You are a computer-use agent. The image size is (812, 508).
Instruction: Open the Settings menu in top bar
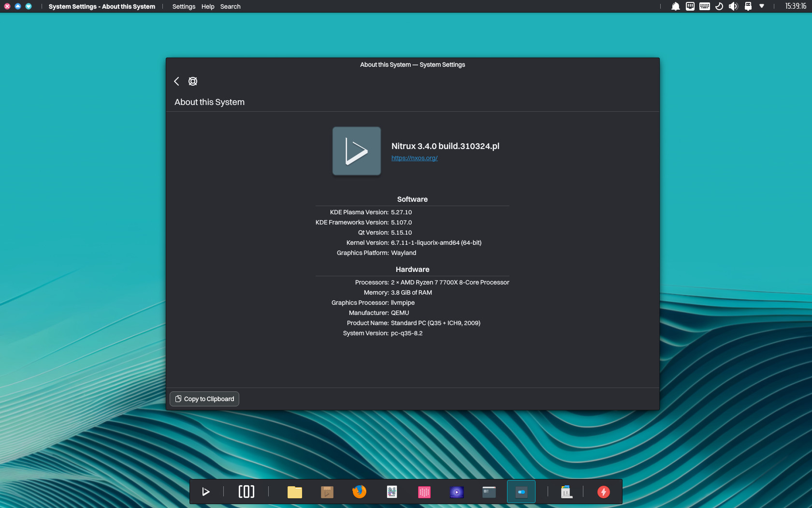point(184,6)
